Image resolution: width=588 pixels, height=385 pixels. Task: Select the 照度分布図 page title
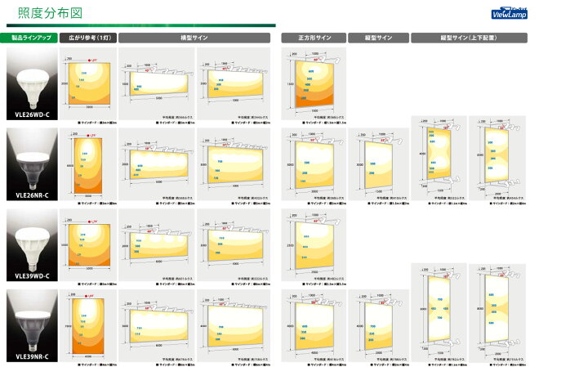click(x=51, y=13)
